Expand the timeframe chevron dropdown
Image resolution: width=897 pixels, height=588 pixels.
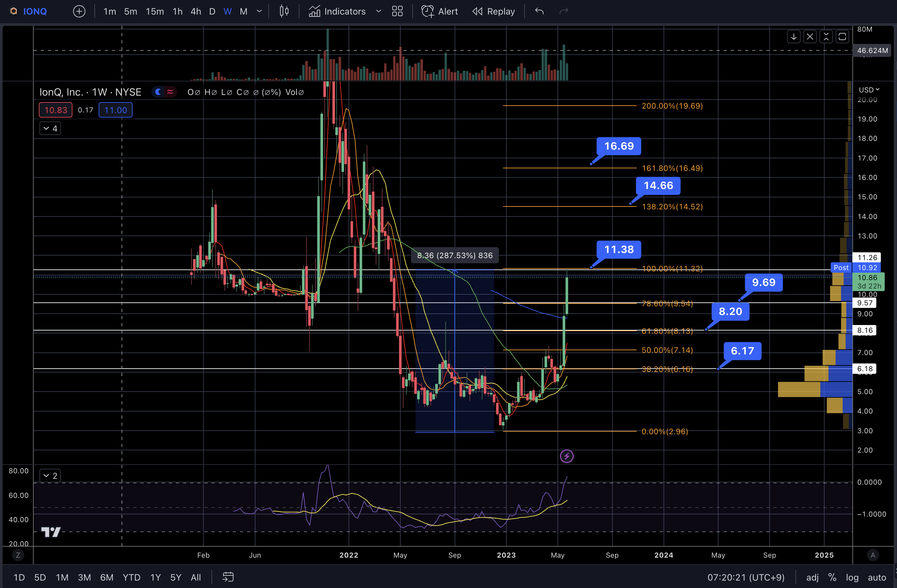tap(259, 11)
